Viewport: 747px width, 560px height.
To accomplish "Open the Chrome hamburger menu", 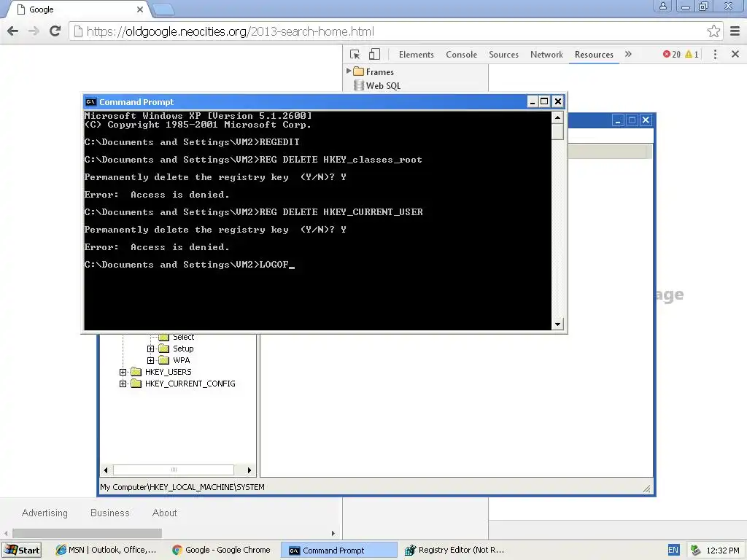I will pyautogui.click(x=735, y=31).
